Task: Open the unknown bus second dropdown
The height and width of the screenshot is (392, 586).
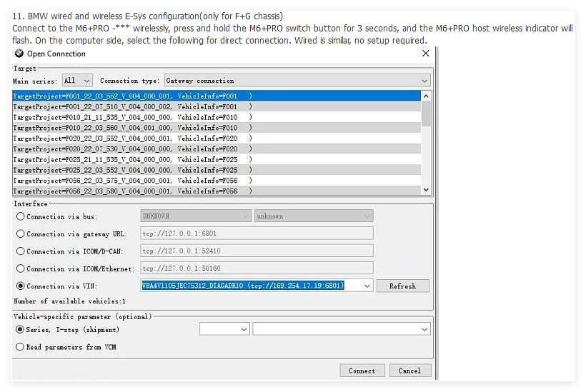Action: [x=314, y=216]
